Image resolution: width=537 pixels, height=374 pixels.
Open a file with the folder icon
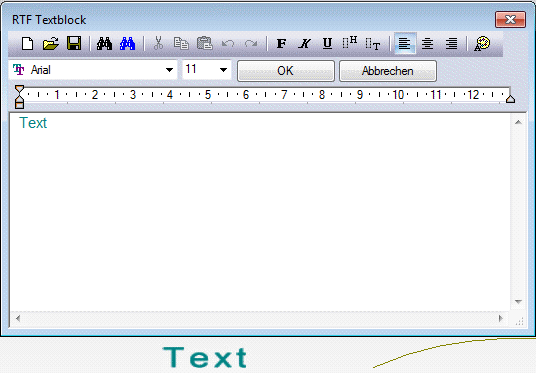point(51,44)
